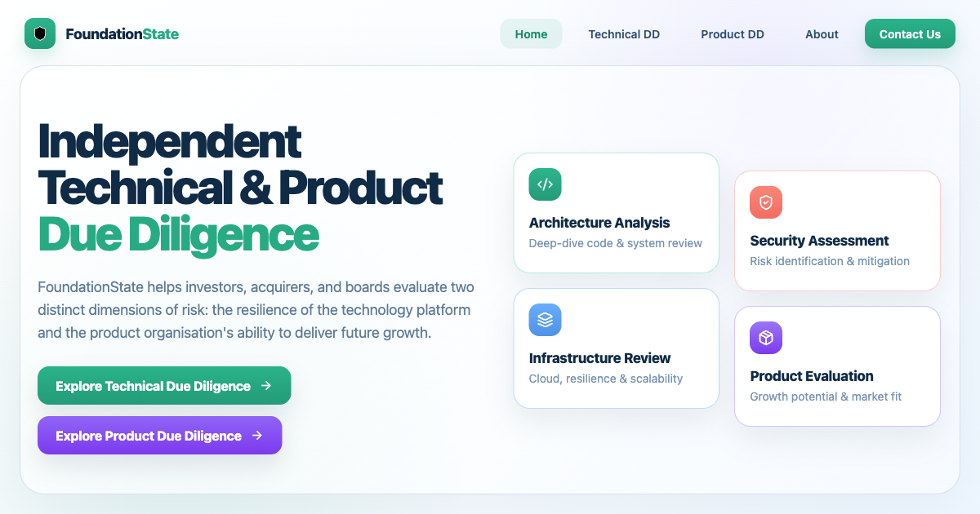Click the Infrastructure Review layers icon
This screenshot has height=514, width=980.
click(x=545, y=320)
